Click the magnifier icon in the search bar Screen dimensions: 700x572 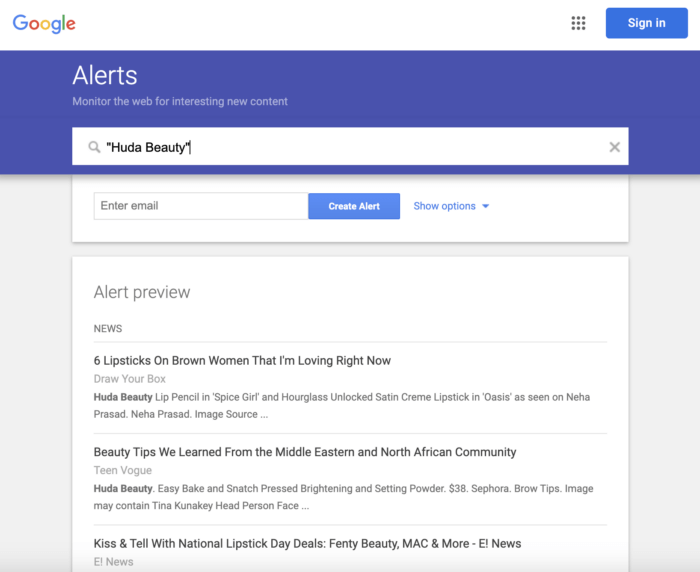coord(94,147)
